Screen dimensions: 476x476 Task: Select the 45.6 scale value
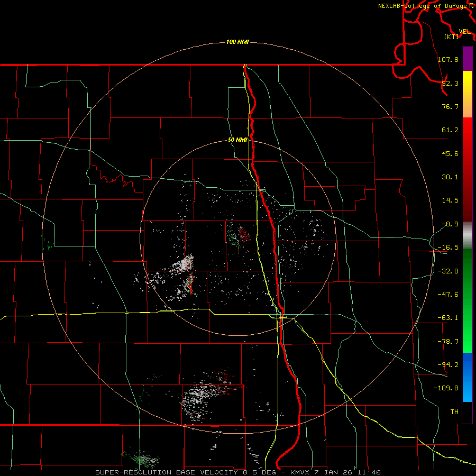[450, 153]
